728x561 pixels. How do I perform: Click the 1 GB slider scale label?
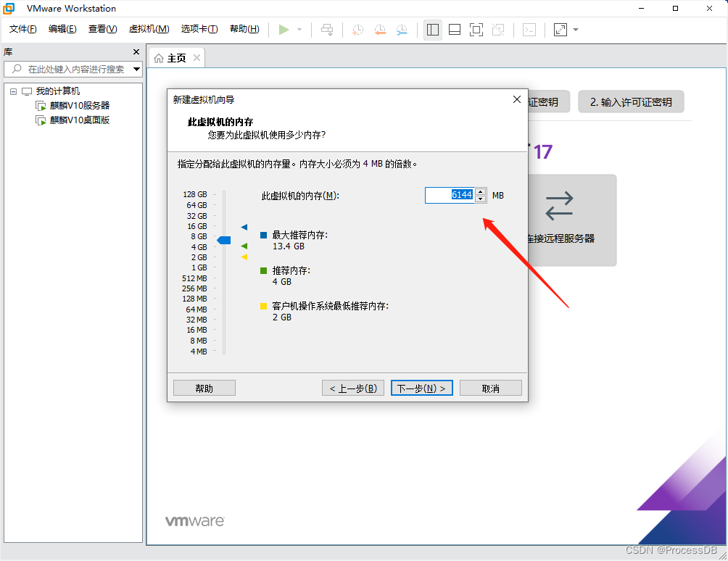(x=199, y=267)
